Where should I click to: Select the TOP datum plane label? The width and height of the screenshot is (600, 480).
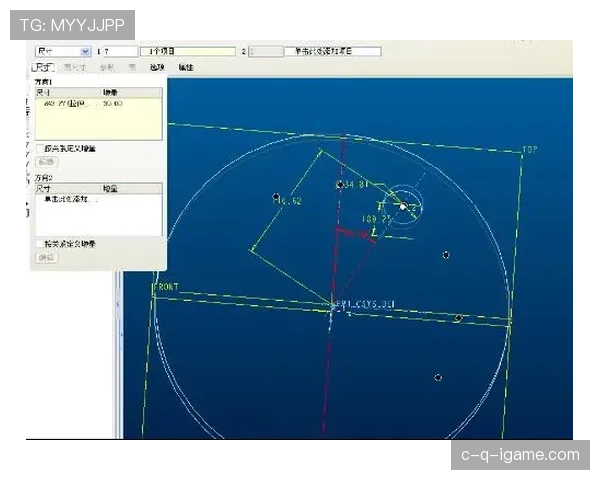coord(530,150)
